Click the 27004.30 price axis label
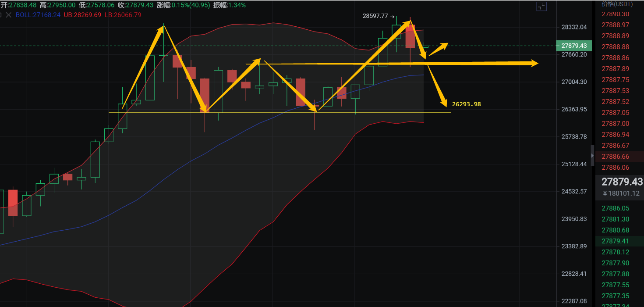644x307 pixels. [574, 82]
